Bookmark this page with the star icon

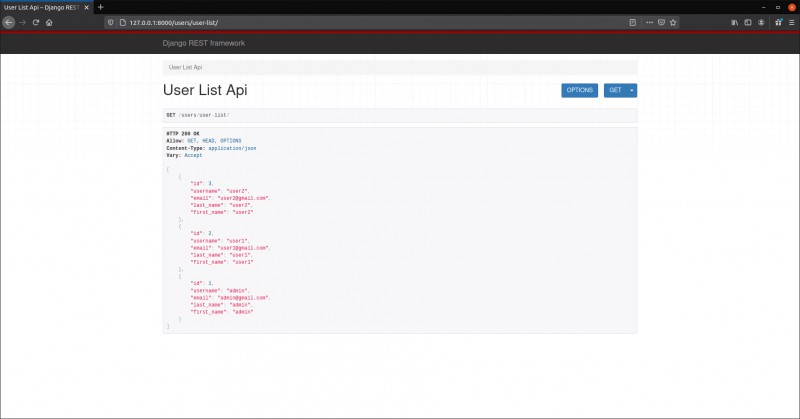tap(673, 22)
